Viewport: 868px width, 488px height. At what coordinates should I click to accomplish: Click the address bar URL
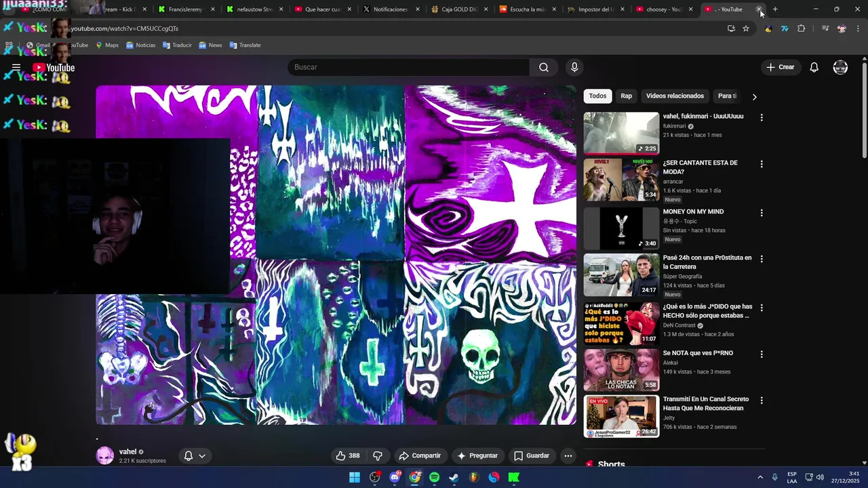point(125,28)
